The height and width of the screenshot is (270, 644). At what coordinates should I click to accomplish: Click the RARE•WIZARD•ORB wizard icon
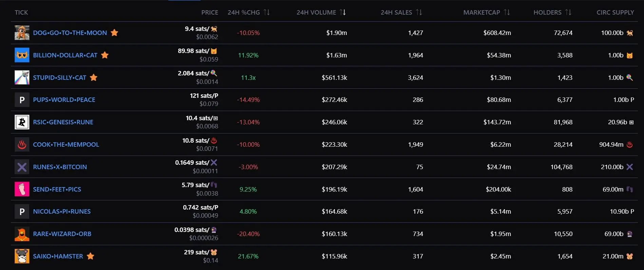point(22,234)
